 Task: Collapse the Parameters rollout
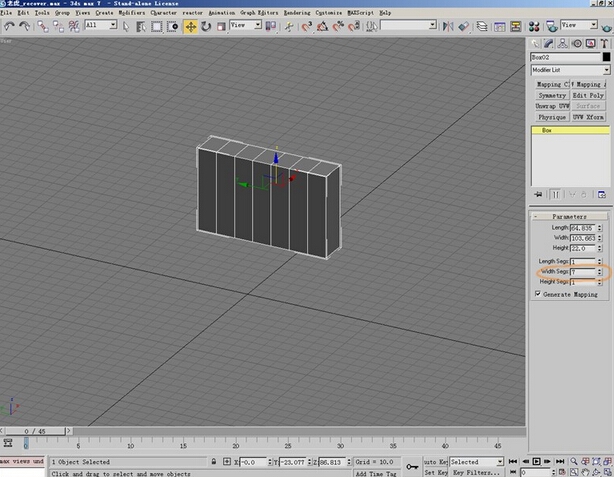569,216
